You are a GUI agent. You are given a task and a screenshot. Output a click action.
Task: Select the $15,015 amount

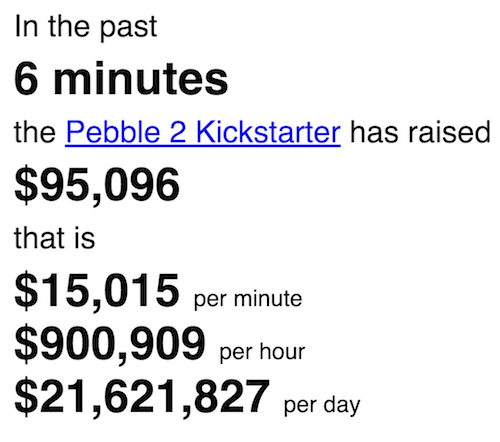pyautogui.click(x=97, y=291)
